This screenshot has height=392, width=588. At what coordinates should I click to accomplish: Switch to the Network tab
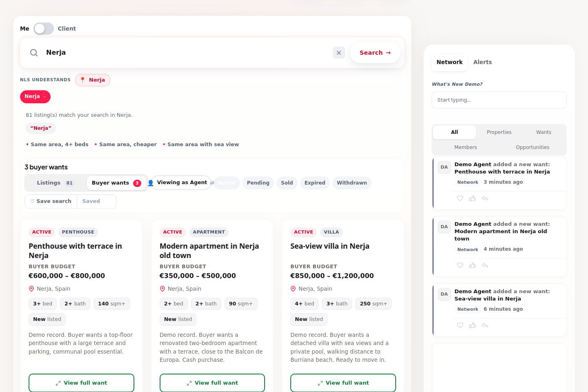pyautogui.click(x=450, y=62)
